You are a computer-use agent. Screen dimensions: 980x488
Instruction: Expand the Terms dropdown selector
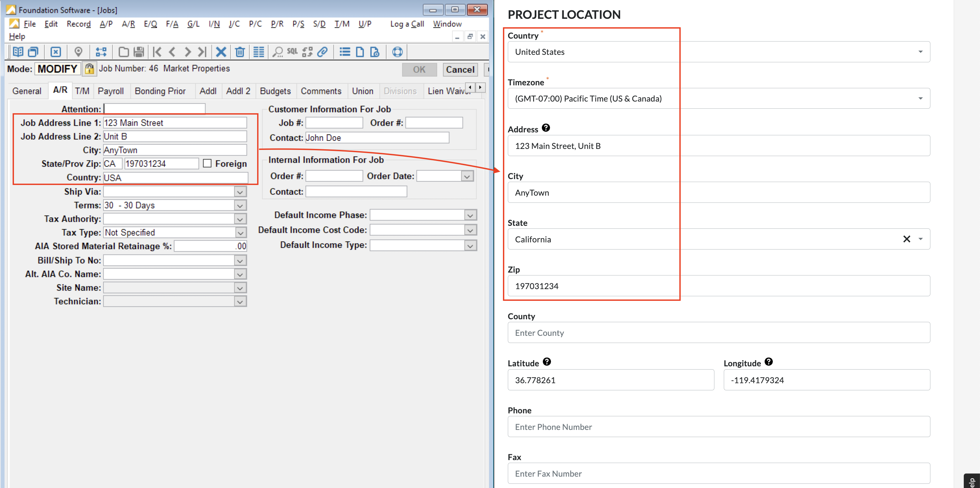[240, 205]
